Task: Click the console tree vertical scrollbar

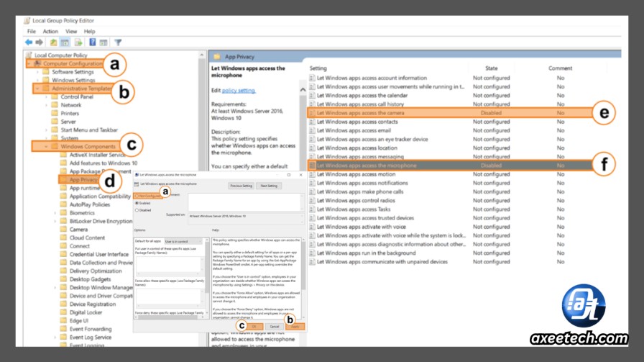Action: (x=202, y=197)
